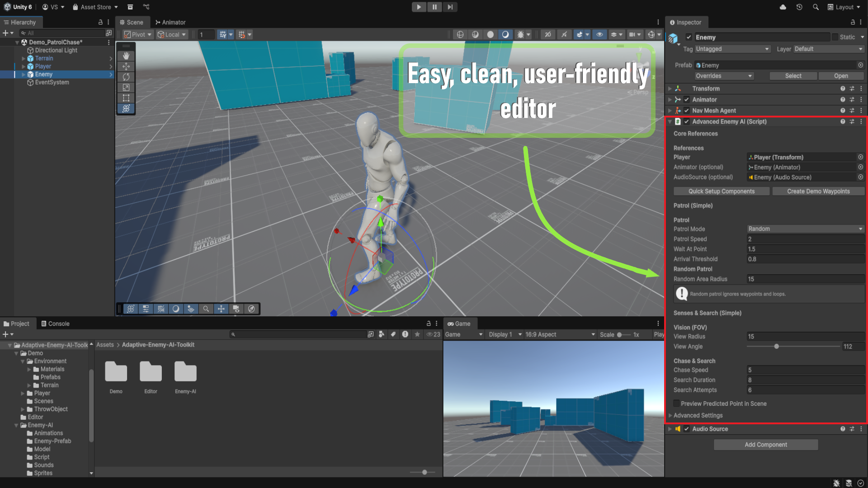
Task: Open the global search magnifier icon
Action: (816, 7)
